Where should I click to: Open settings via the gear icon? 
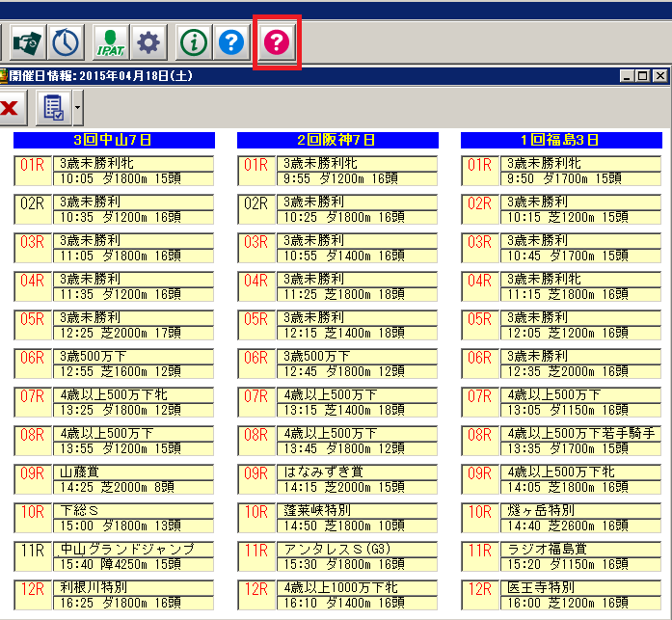[x=148, y=42]
